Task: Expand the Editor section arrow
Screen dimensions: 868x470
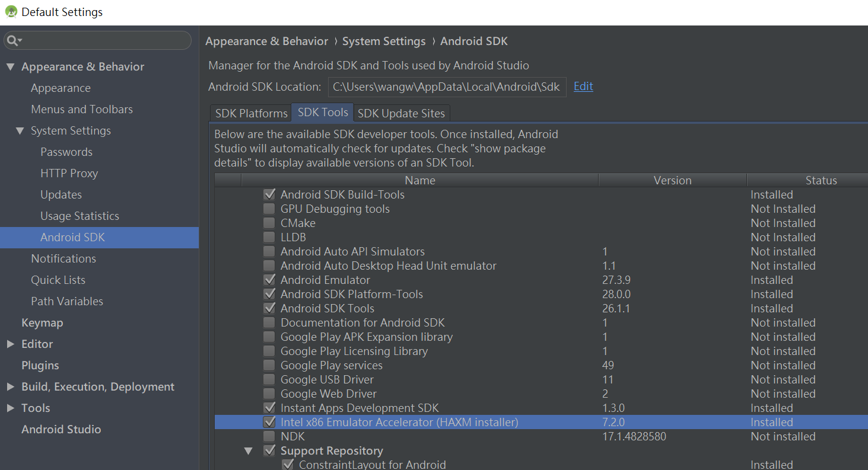Action: click(x=10, y=344)
